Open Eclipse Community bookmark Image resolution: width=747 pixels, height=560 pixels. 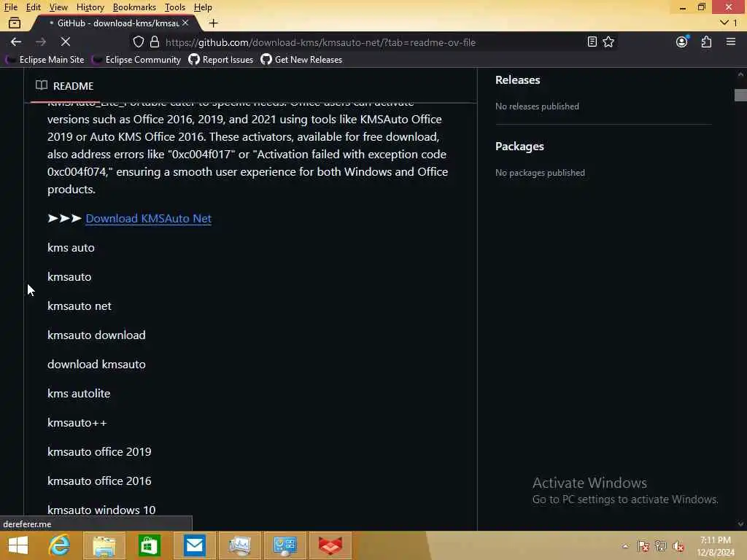pos(136,60)
